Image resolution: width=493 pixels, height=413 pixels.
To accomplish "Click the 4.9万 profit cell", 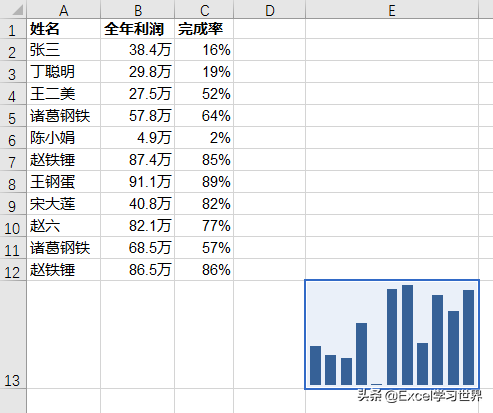I will pyautogui.click(x=137, y=138).
